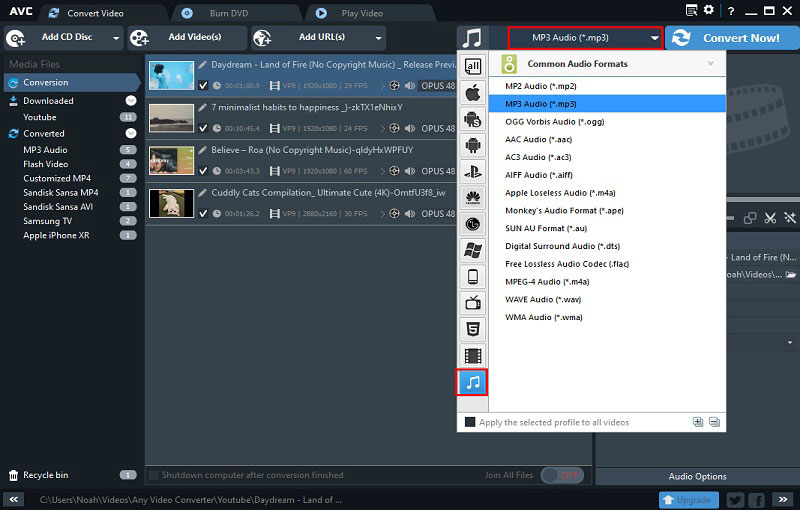Image resolution: width=800 pixels, height=510 pixels.
Task: Choose AAC Audio (*.aac) format
Action: point(607,139)
